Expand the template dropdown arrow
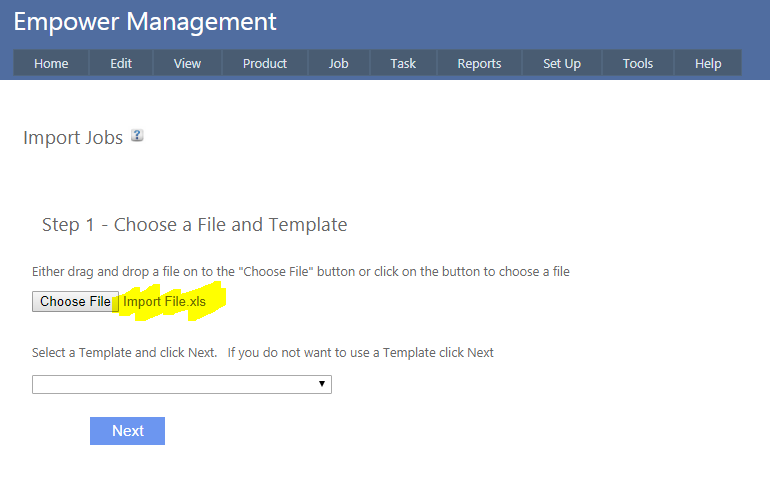Image resolution: width=770 pixels, height=495 pixels. (x=321, y=384)
